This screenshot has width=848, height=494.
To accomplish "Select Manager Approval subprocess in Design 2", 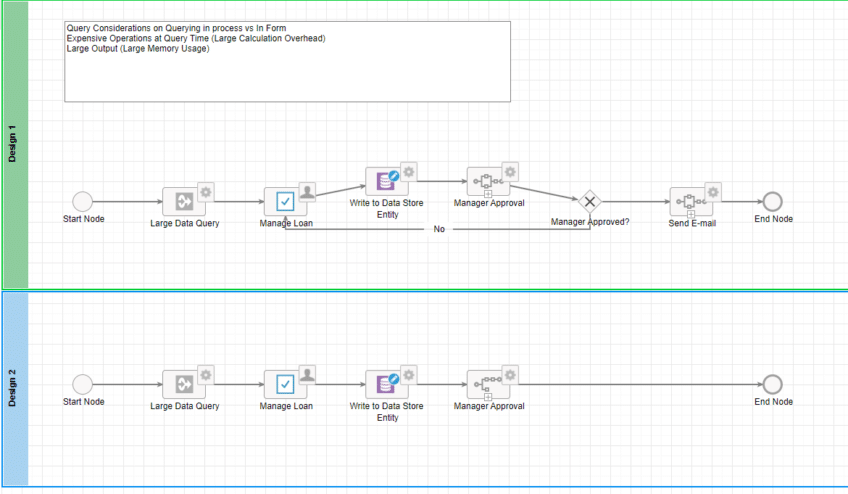I will pos(488,384).
